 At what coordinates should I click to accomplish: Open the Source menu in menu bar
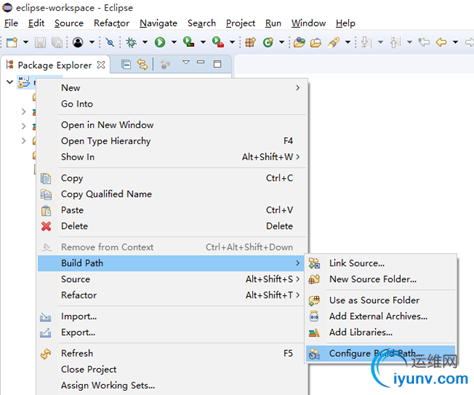coord(69,23)
